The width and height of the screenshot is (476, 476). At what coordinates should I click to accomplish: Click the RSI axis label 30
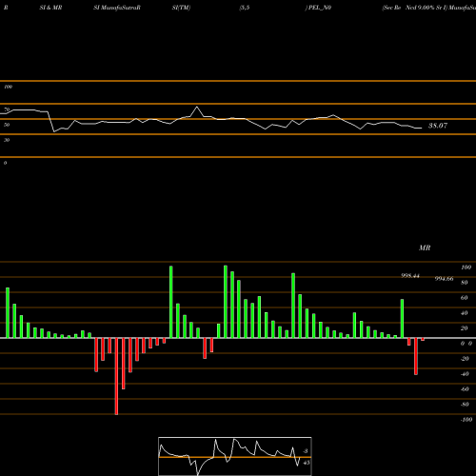pos(7,140)
